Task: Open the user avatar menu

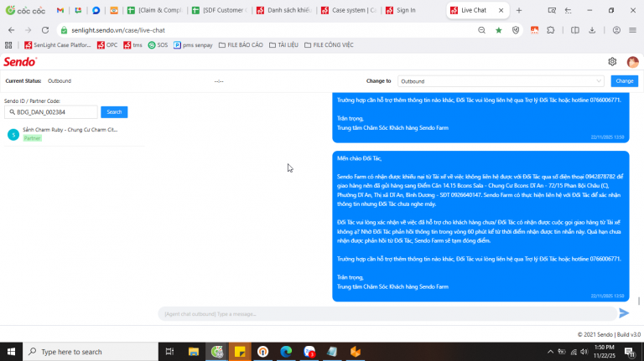Action: tap(632, 61)
